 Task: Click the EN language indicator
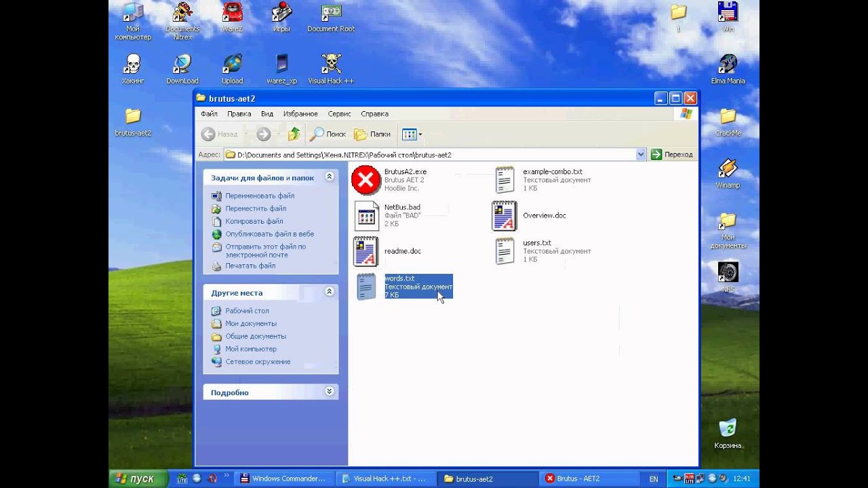(x=654, y=479)
